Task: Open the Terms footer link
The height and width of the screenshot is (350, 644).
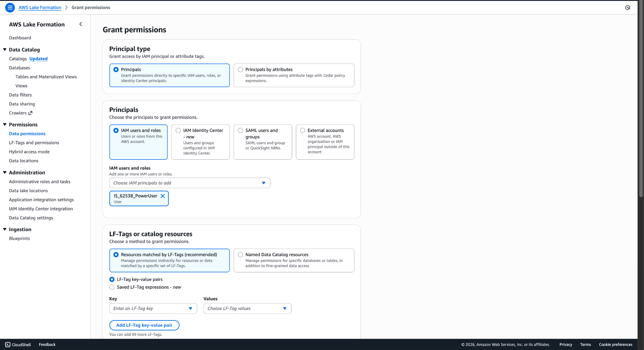Action: 586,345
